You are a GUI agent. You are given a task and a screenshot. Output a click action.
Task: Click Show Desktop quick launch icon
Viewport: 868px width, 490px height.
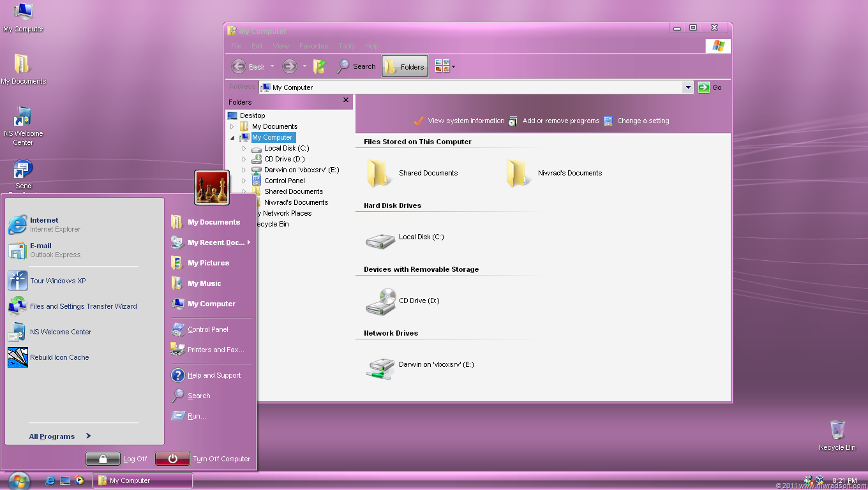65,480
